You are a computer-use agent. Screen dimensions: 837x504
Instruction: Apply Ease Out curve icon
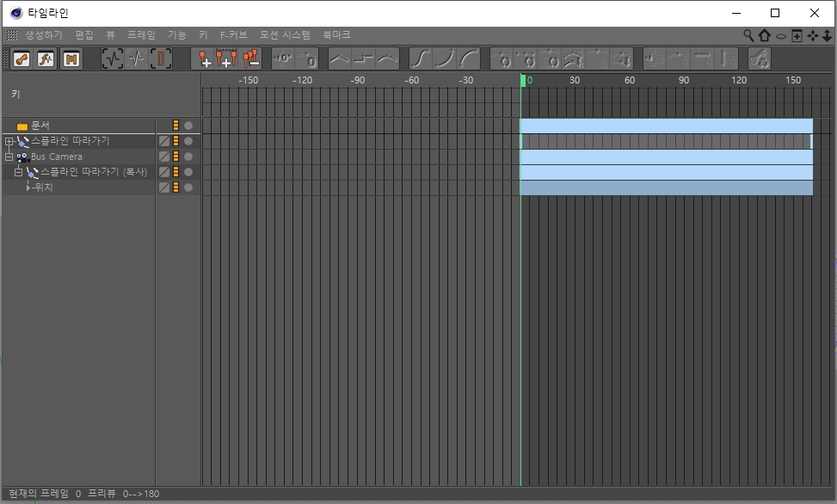pos(469,58)
